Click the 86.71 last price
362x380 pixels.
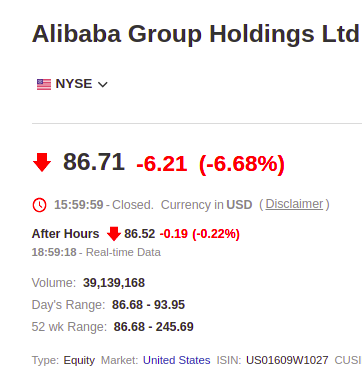point(94,162)
